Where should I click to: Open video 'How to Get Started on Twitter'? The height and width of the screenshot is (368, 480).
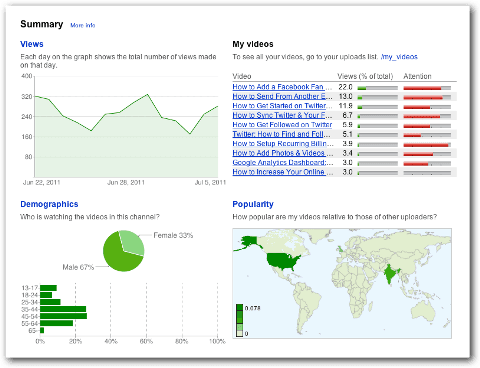[279, 106]
